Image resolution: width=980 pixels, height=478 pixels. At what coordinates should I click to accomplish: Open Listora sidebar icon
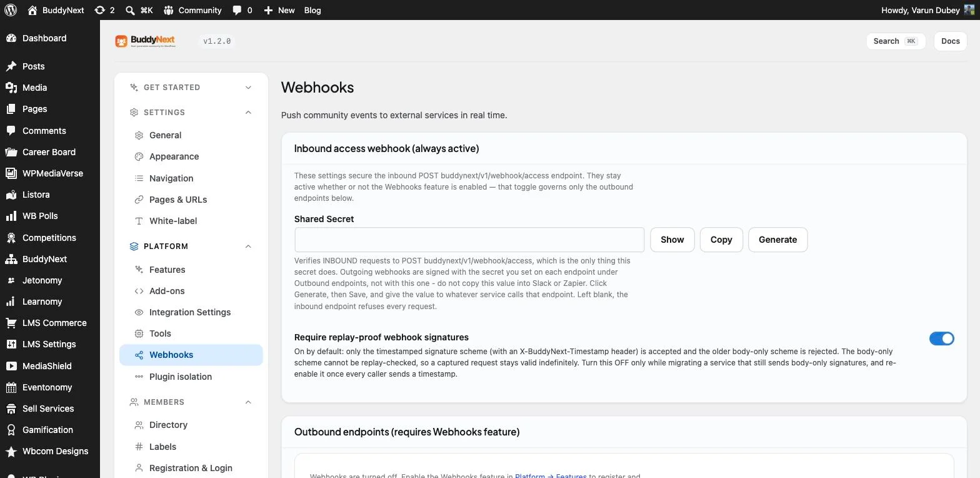click(11, 195)
